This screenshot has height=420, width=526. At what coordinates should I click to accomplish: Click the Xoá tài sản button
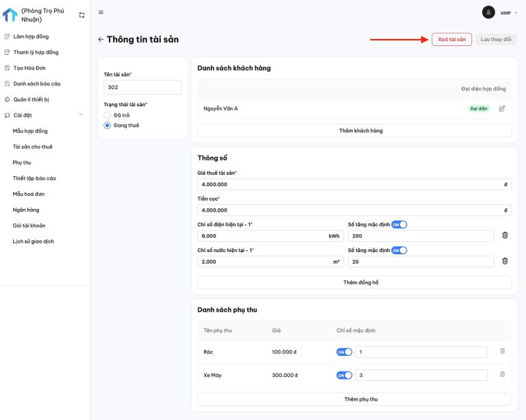coord(451,40)
